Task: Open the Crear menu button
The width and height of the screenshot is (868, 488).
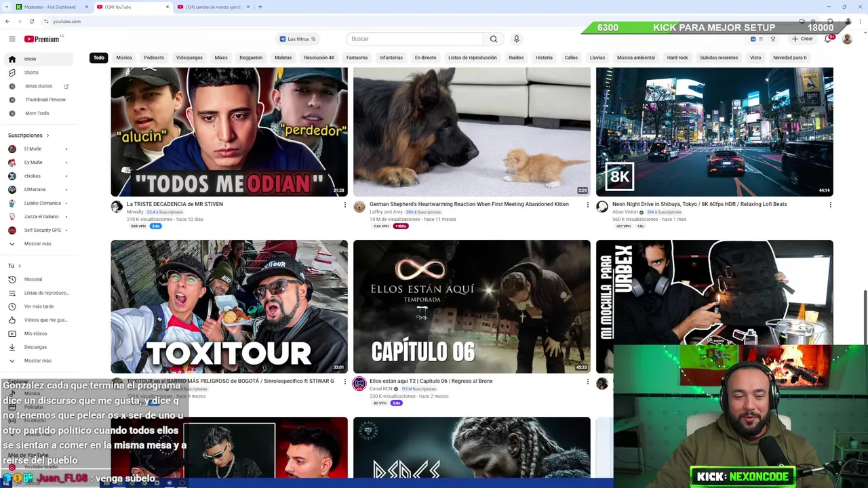Action: (x=802, y=39)
